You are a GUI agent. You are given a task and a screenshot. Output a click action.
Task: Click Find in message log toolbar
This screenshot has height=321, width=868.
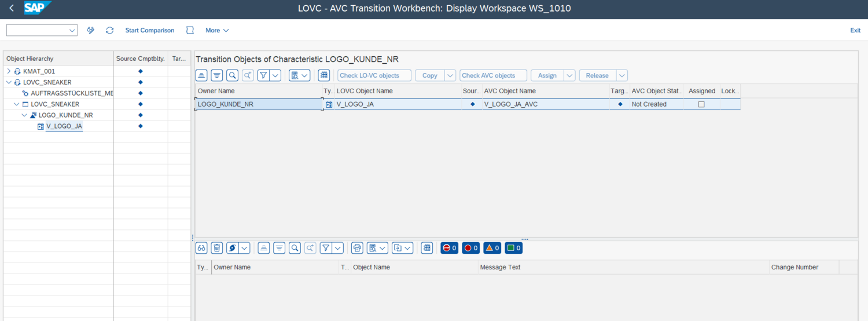click(x=295, y=248)
